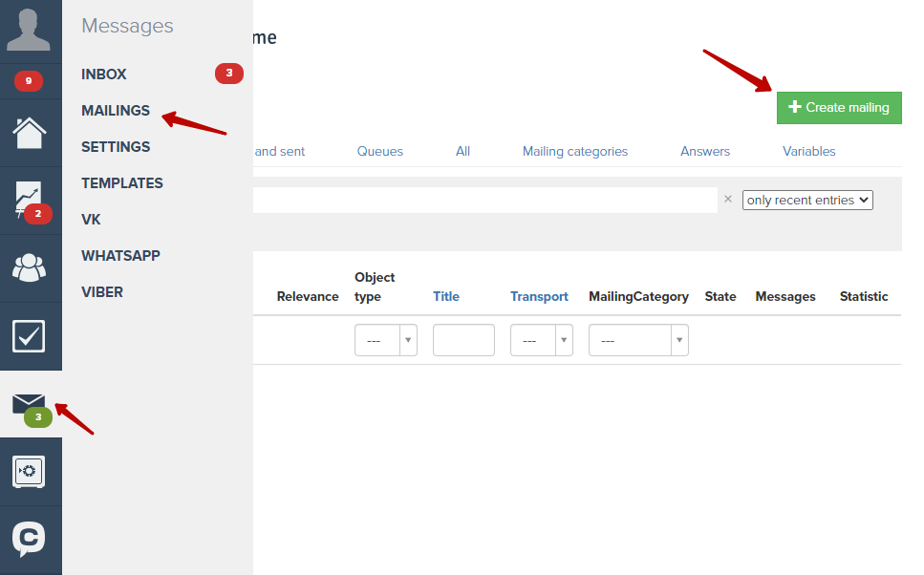This screenshot has width=924, height=575.
Task: Click the MailingCategory column header
Action: pos(639,296)
